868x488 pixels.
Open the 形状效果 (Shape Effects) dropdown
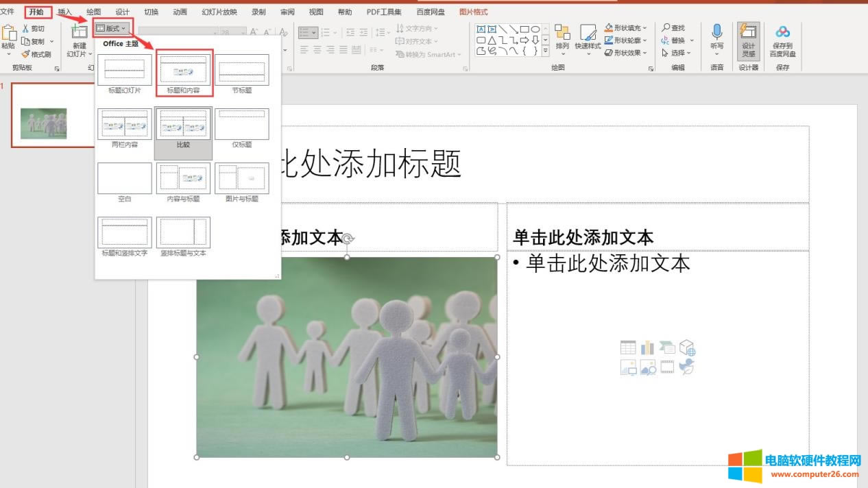[625, 53]
